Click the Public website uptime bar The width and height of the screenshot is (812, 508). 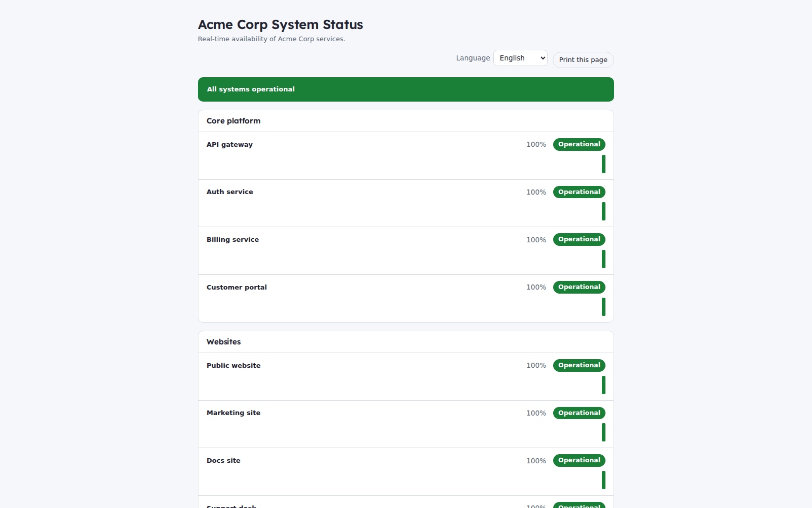pyautogui.click(x=603, y=385)
